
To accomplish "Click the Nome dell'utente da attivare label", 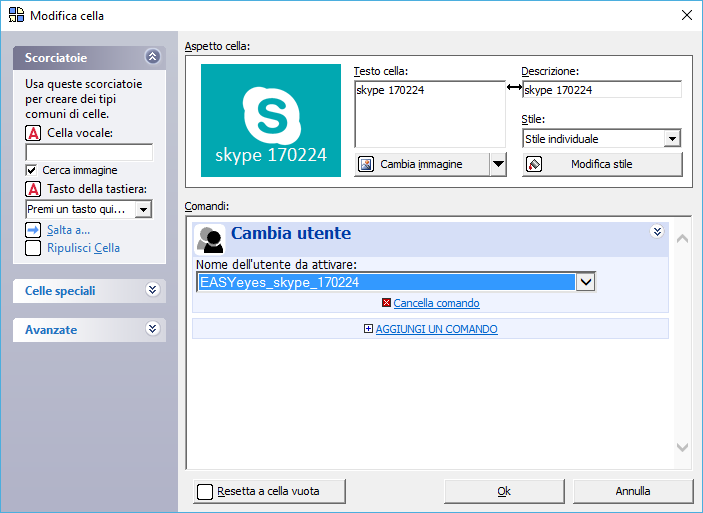I will pos(276,265).
